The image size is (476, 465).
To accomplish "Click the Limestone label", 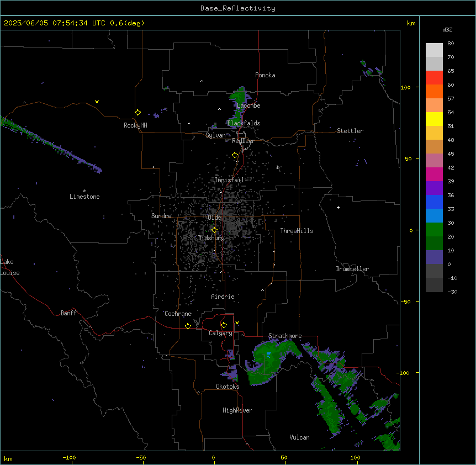I will tap(84, 197).
